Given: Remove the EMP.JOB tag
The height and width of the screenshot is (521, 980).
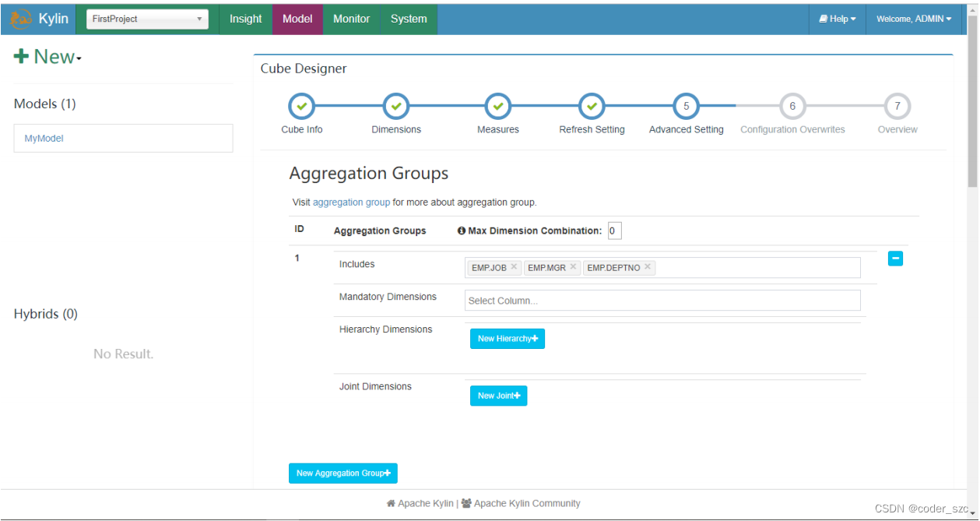Looking at the screenshot, I should pyautogui.click(x=514, y=267).
